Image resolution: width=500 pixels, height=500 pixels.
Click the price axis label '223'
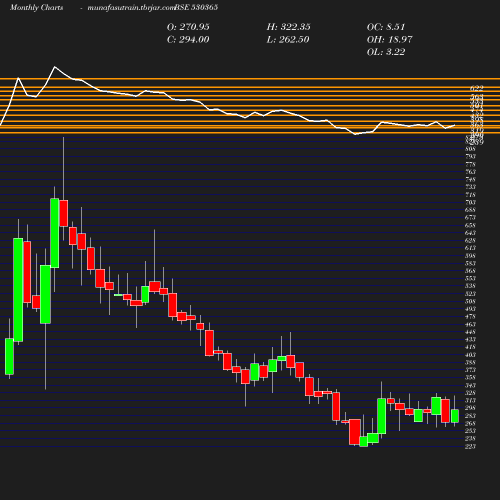click(x=470, y=446)
